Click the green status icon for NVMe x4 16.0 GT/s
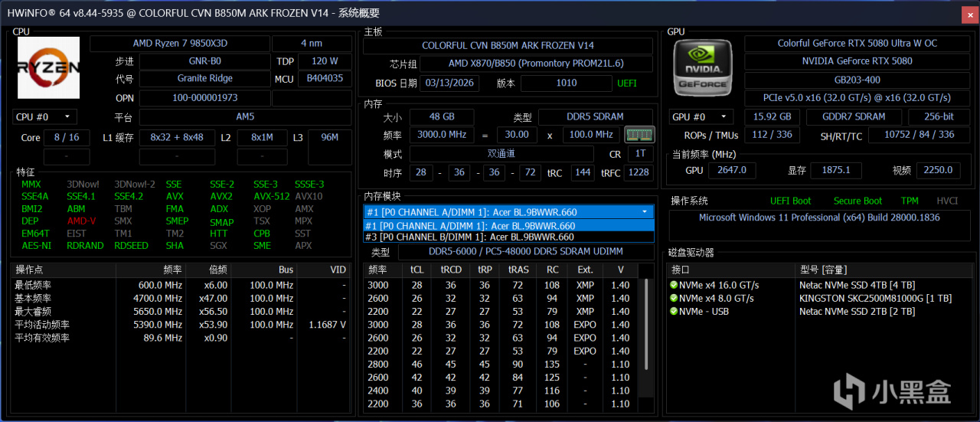This screenshot has height=422, width=980. click(673, 285)
